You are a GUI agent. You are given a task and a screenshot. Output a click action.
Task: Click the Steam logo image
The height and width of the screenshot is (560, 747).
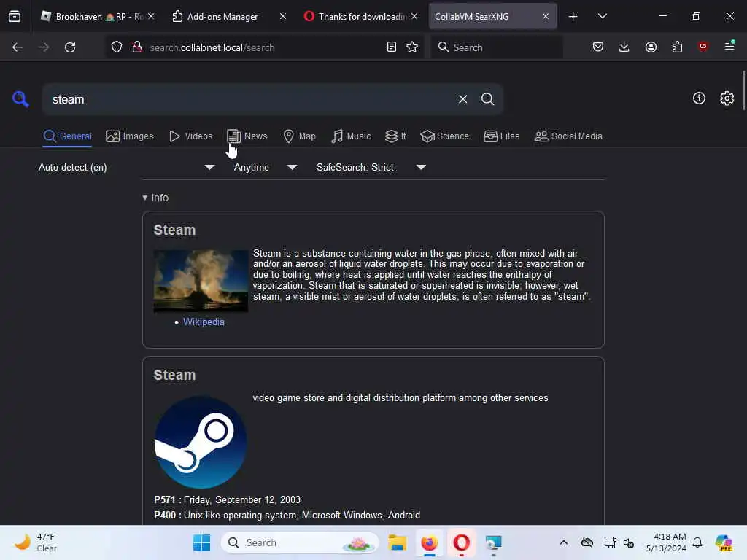[201, 441]
